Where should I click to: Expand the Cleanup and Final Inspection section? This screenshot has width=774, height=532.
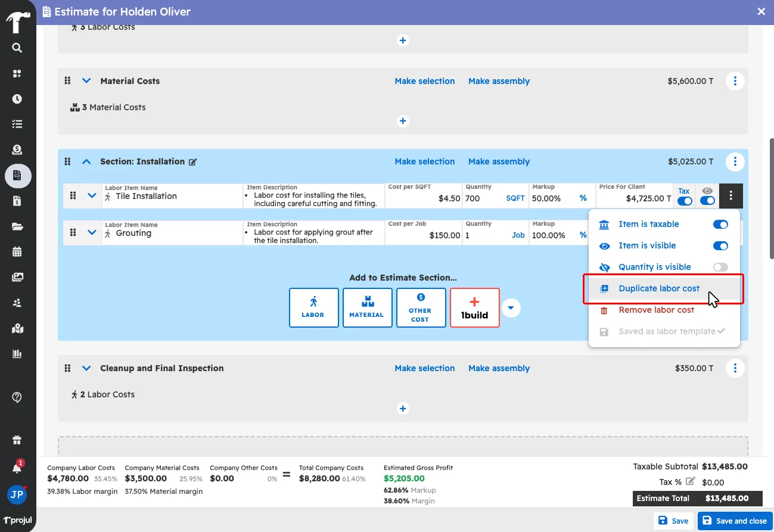coord(86,368)
